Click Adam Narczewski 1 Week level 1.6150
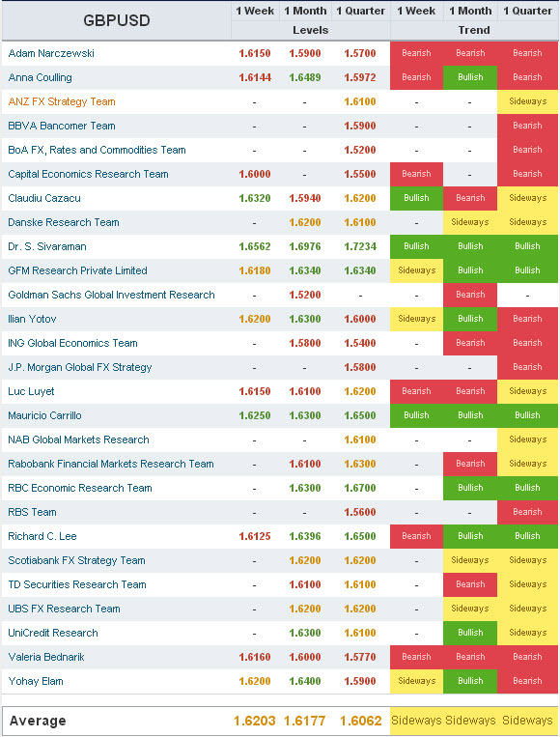Image resolution: width=560 pixels, height=737 pixels. tap(255, 53)
